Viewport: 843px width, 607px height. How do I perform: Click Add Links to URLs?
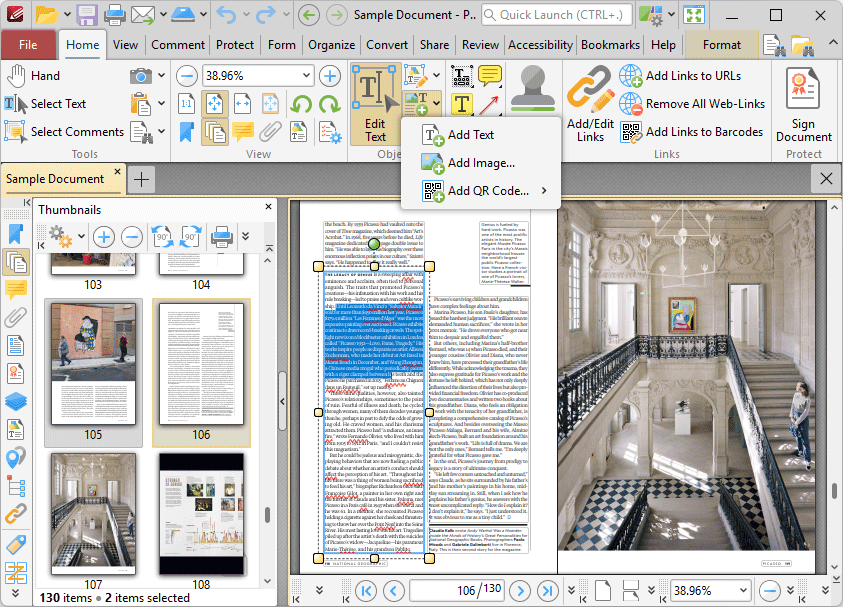point(692,76)
